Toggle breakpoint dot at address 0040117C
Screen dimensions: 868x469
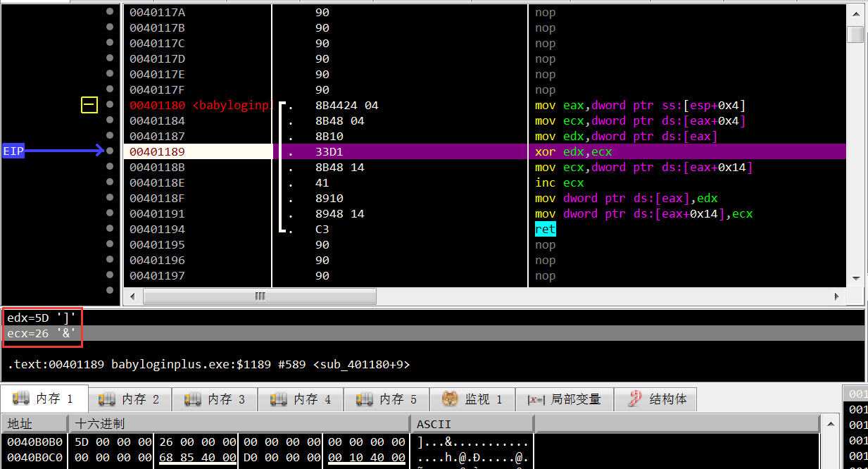(109, 43)
